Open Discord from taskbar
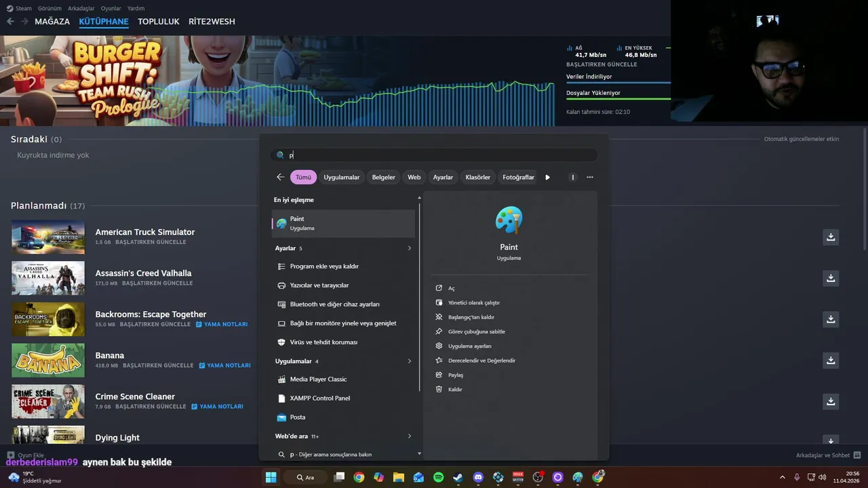Screen dimensions: 868x488 (x=478, y=477)
